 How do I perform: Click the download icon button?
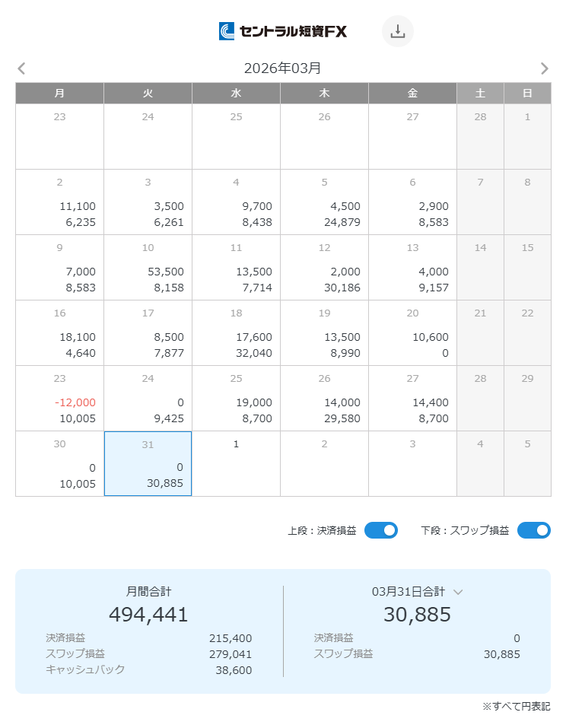click(x=397, y=31)
